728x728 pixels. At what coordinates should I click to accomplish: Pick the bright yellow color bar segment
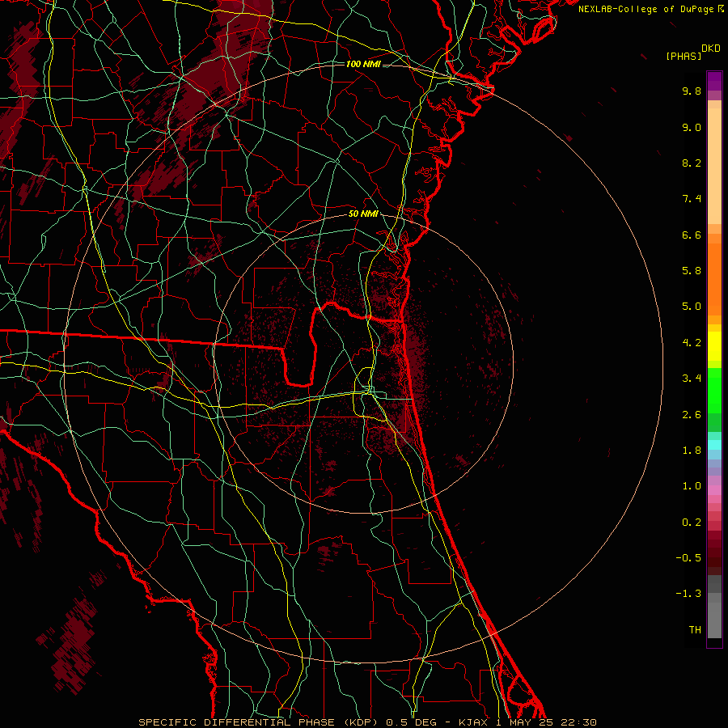point(714,346)
